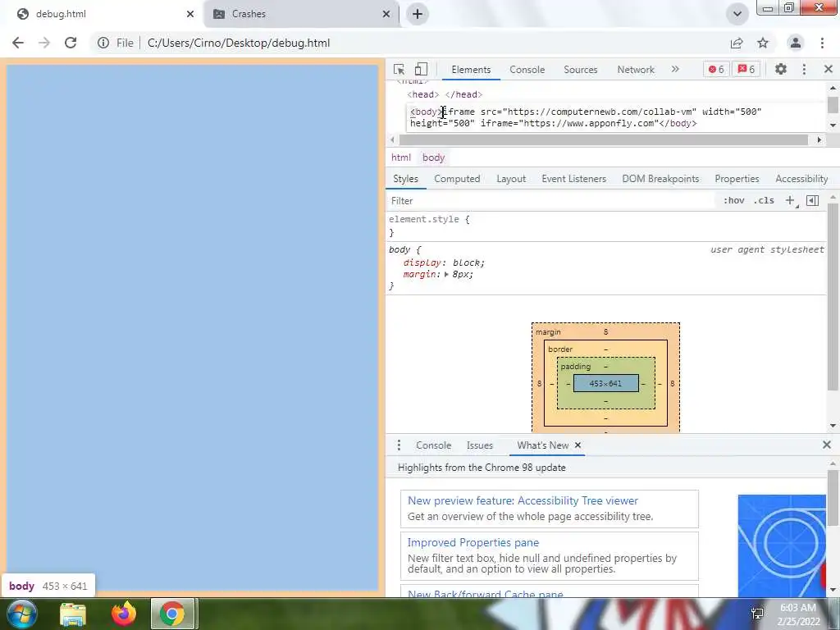Toggle the device toolbar icon

coord(421,69)
